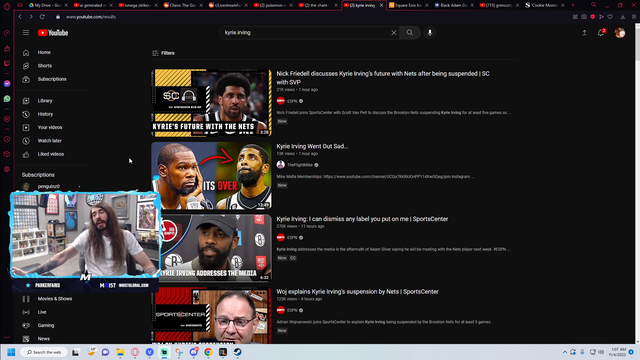The height and width of the screenshot is (360, 640).
Task: Click the Woj explains suspension thumbnail
Action: 211,315
